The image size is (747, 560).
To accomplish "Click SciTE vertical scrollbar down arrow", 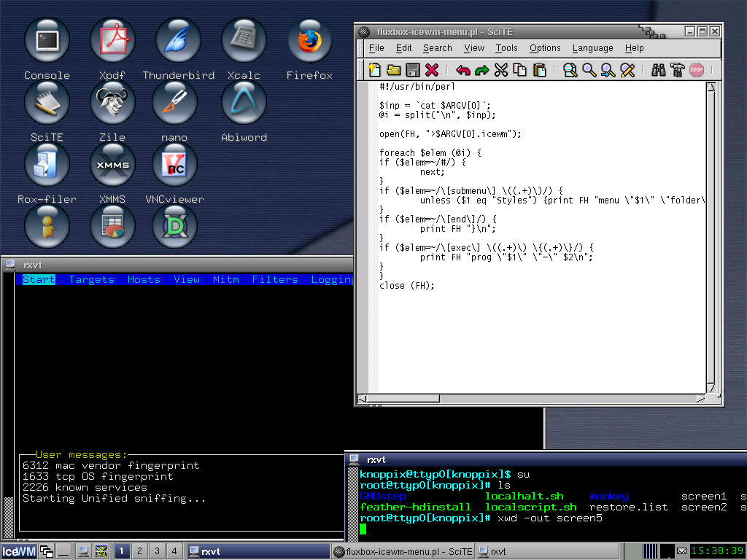I will 711,388.
